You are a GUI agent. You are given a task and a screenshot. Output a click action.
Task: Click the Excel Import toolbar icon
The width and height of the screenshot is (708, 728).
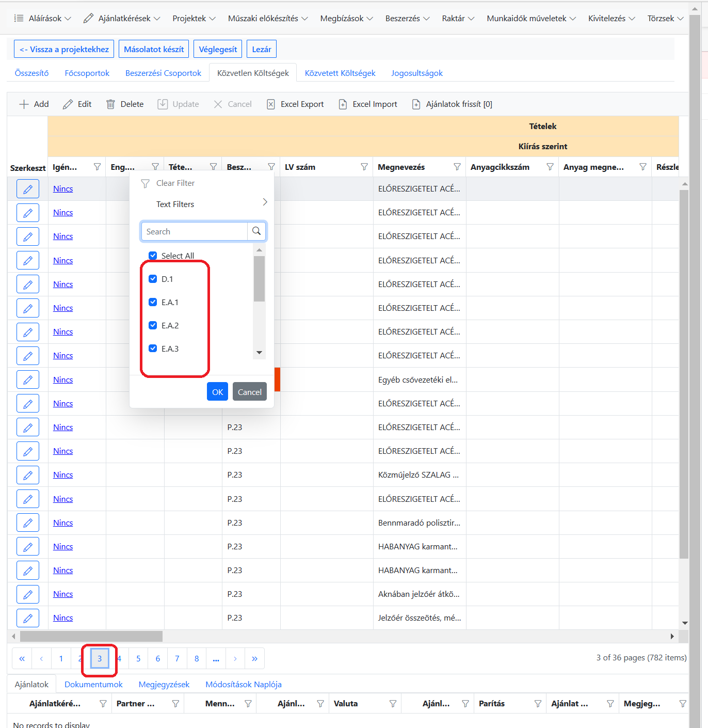coord(343,104)
